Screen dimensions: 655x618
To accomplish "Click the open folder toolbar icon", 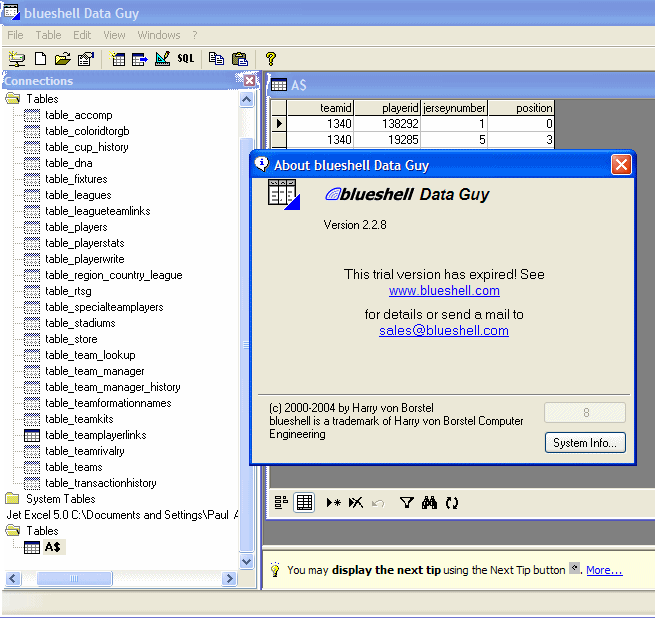I will click(x=63, y=59).
